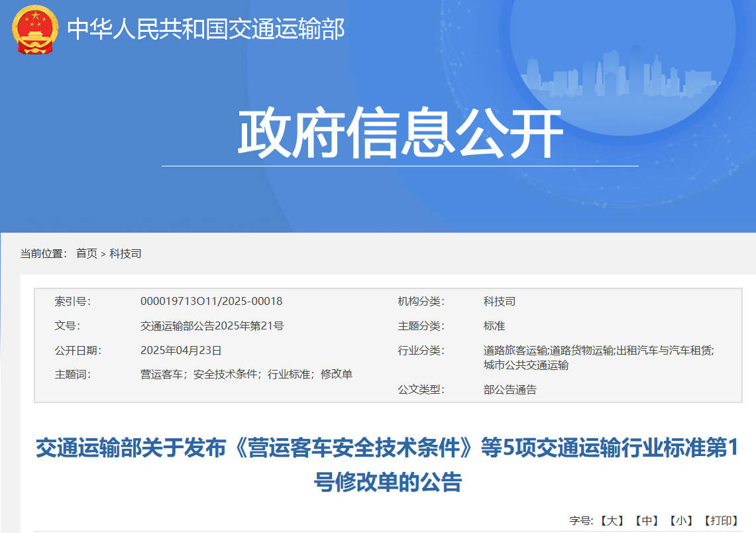Select 科技司 value under 机构分类
Image resolution: width=756 pixels, height=533 pixels.
click(500, 301)
